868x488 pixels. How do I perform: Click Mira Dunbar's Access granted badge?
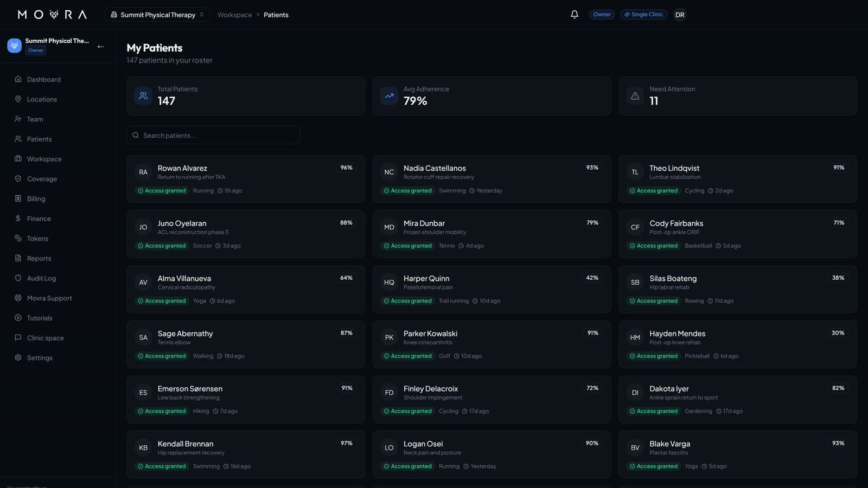pyautogui.click(x=407, y=246)
